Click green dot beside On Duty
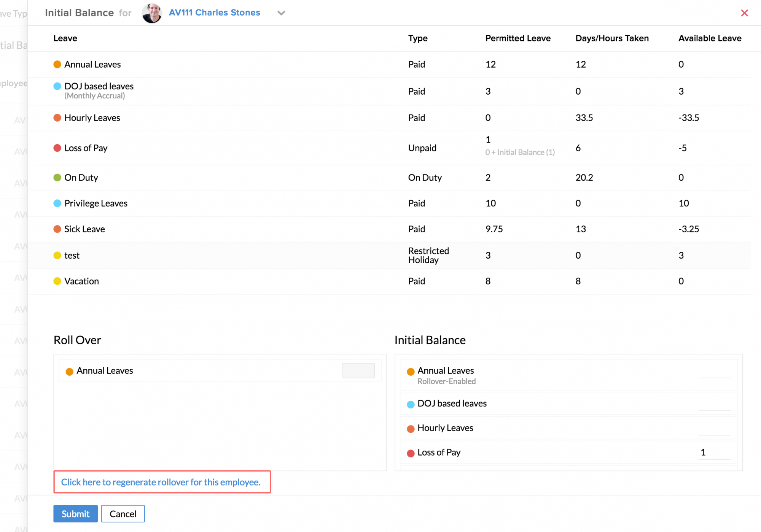The image size is (761, 532). point(57,178)
